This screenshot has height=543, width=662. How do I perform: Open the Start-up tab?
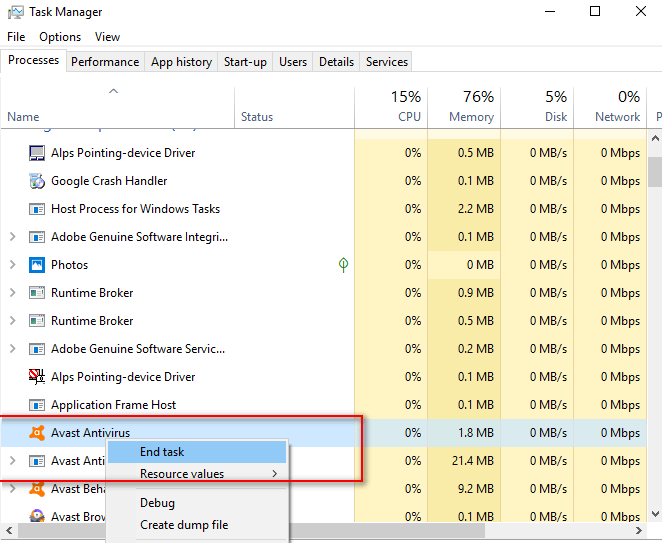[x=245, y=62]
